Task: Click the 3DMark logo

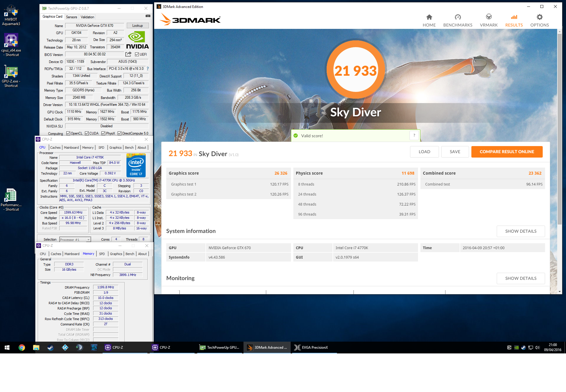Action: pos(190,19)
